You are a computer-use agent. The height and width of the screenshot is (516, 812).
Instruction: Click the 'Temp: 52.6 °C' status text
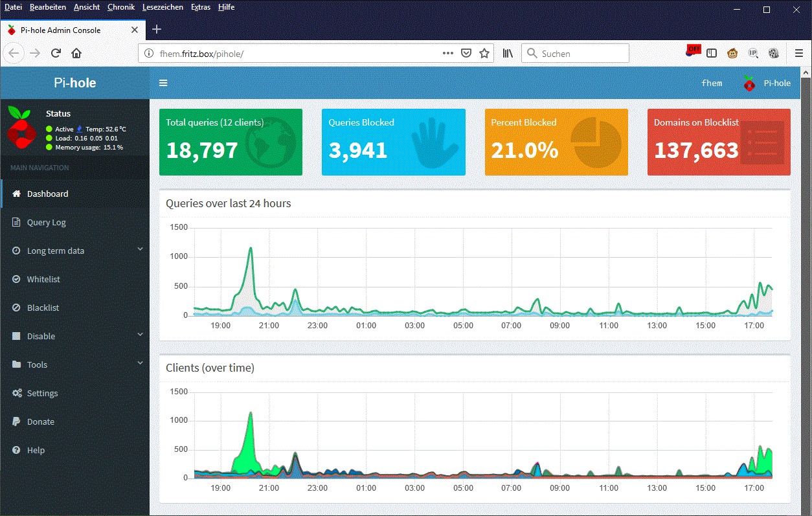click(x=106, y=129)
